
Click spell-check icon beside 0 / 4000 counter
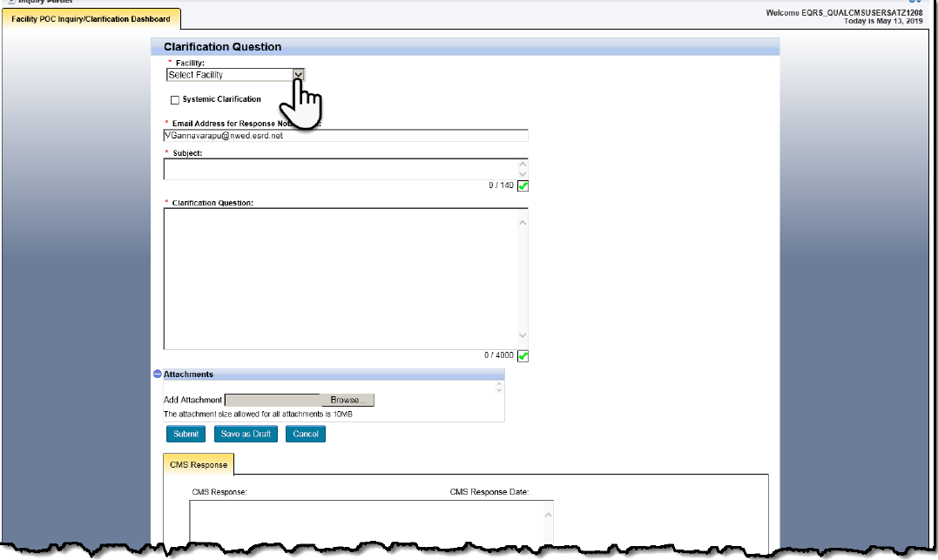[523, 356]
